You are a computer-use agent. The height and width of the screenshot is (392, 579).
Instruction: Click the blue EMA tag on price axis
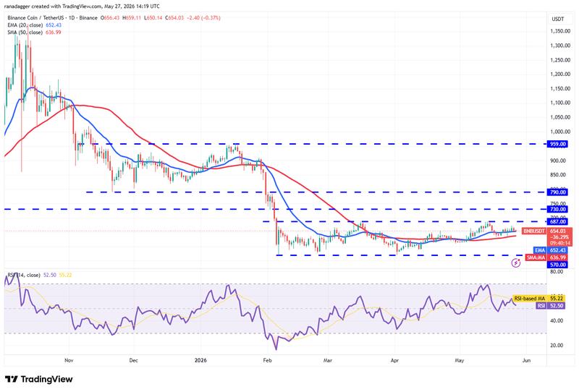(540, 250)
